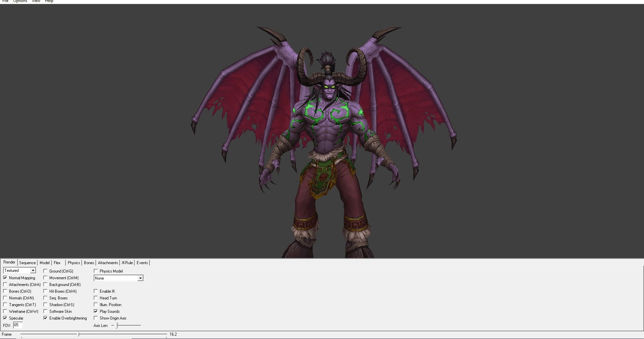Switch to the Flex tab
This screenshot has width=644, height=339.
(x=57, y=263)
